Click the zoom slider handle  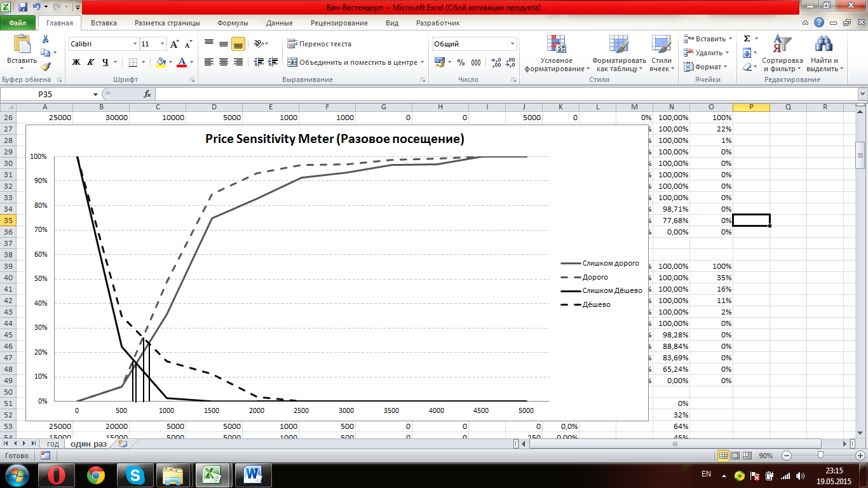[x=821, y=456]
